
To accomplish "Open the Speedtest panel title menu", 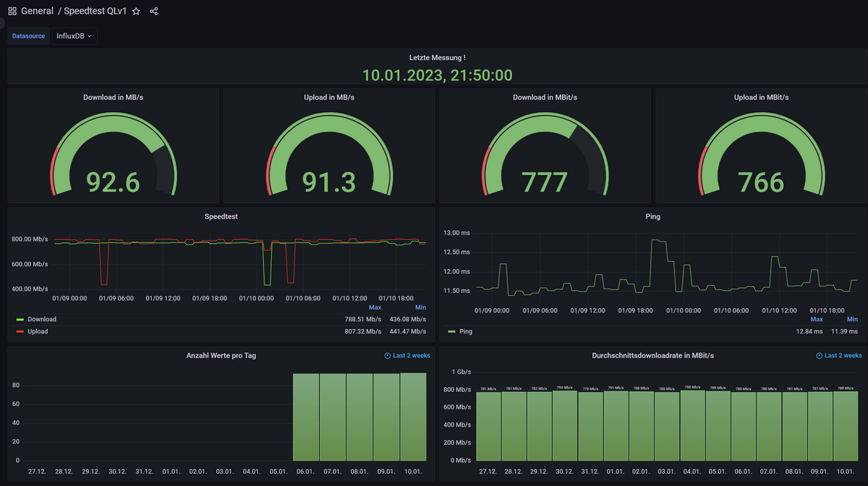I will click(x=221, y=216).
